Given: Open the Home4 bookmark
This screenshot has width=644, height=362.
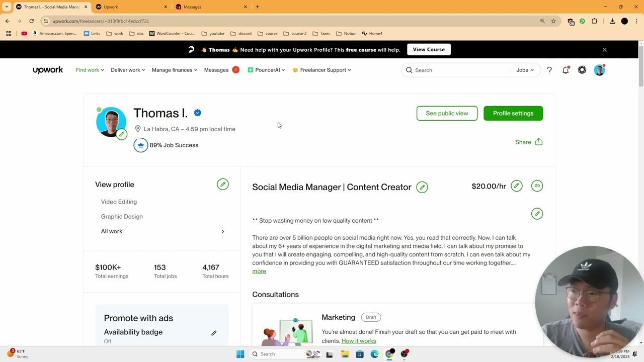Looking at the screenshot, I should coord(372,34).
